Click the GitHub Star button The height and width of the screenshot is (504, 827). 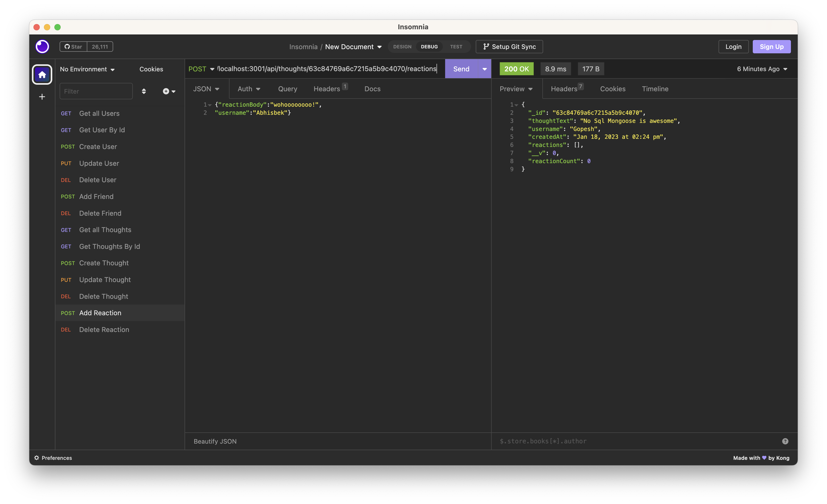[73, 47]
